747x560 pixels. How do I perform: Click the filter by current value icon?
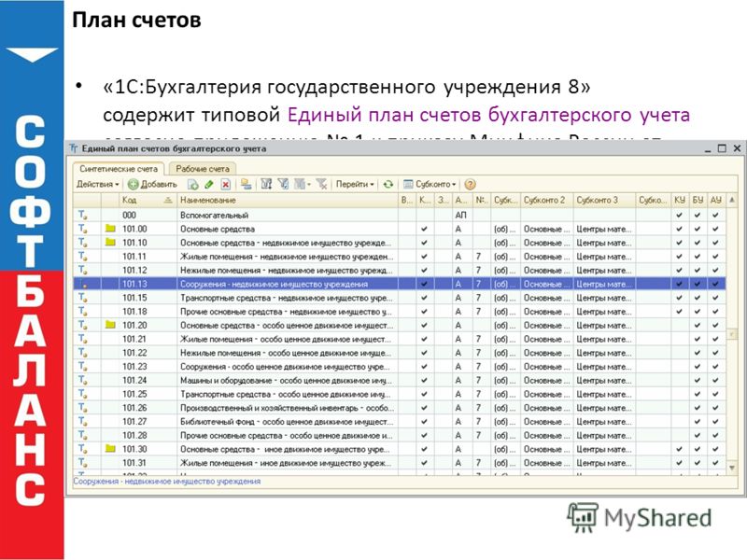pyautogui.click(x=284, y=184)
